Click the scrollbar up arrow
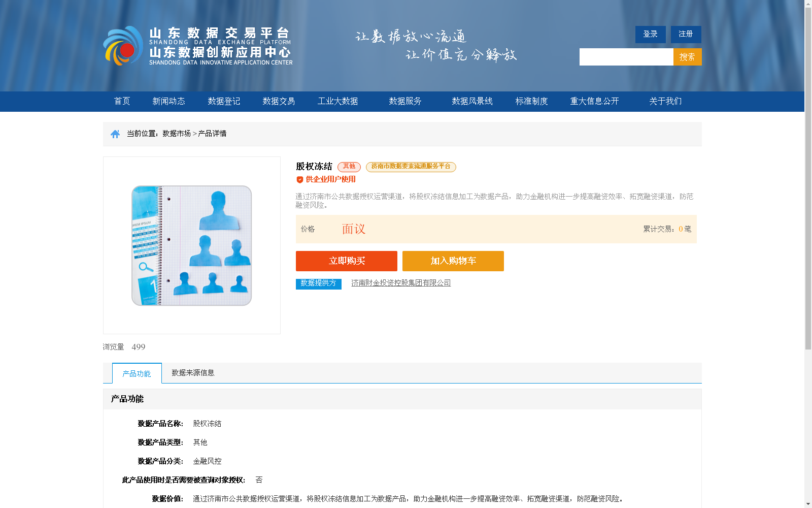Viewport: 812px width, 508px height. 808,4
